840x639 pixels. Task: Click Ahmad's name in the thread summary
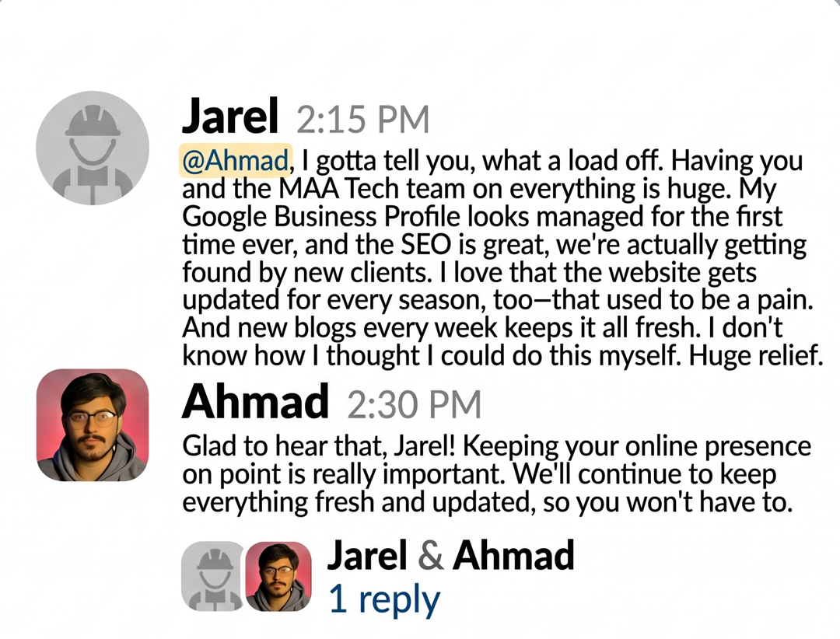click(x=513, y=556)
